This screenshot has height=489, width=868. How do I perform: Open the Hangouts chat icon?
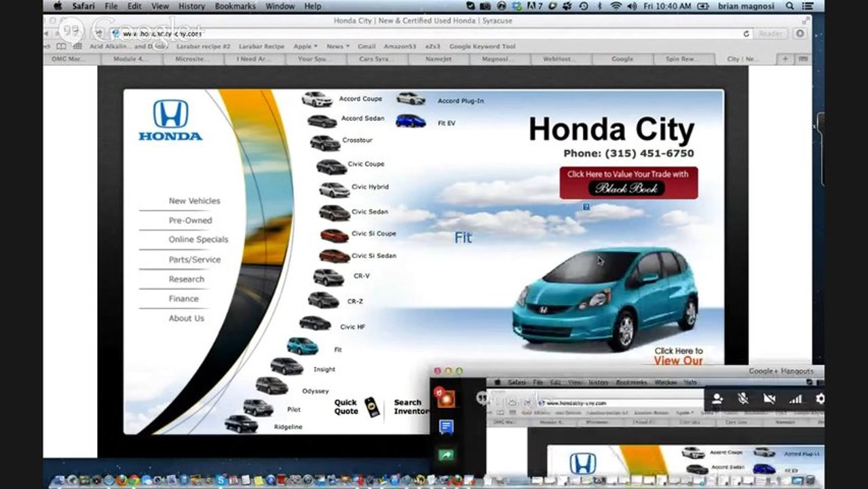[x=446, y=427]
